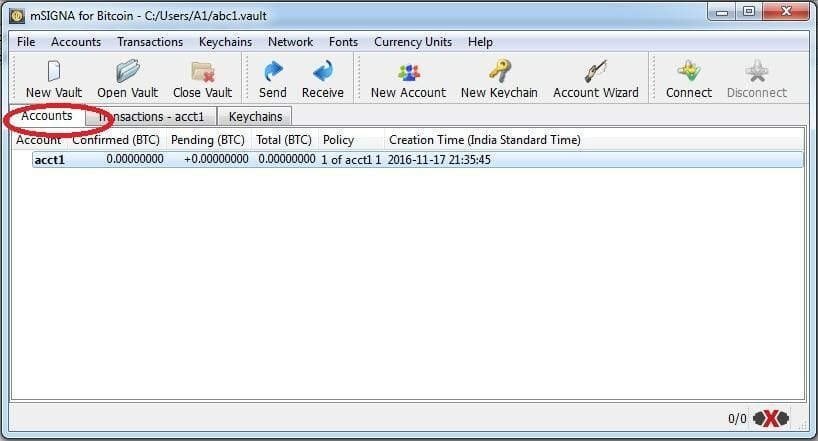Create a New Keychain with key icon
Image resolution: width=818 pixels, height=441 pixels.
(499, 71)
